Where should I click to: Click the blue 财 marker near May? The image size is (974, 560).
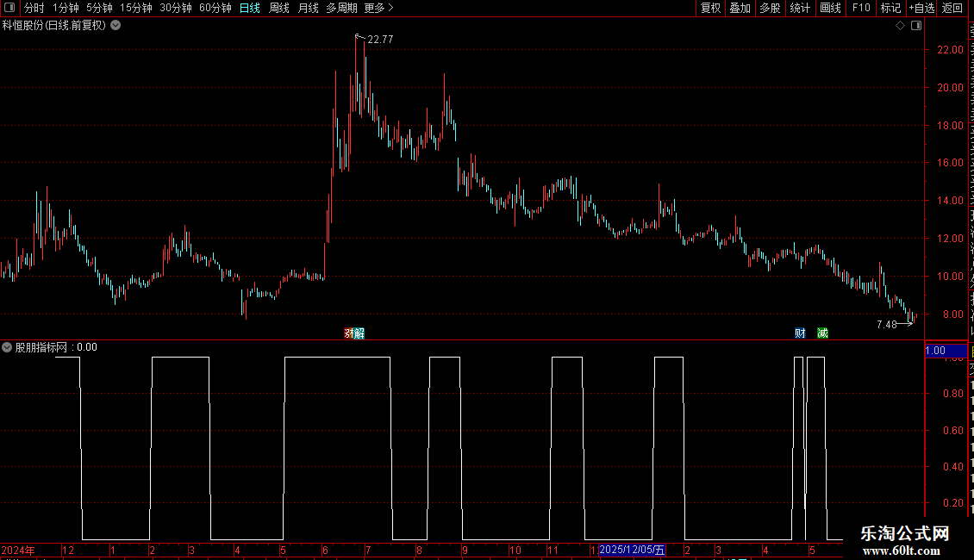point(800,333)
